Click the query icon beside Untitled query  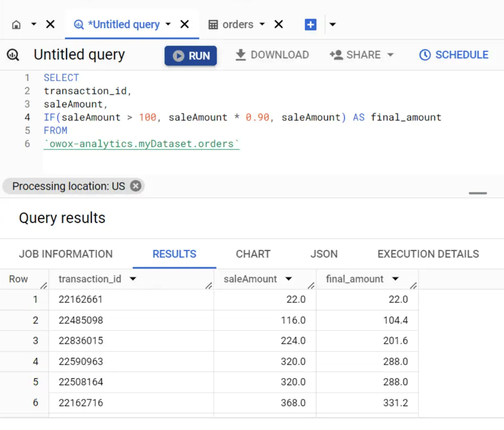(x=13, y=55)
